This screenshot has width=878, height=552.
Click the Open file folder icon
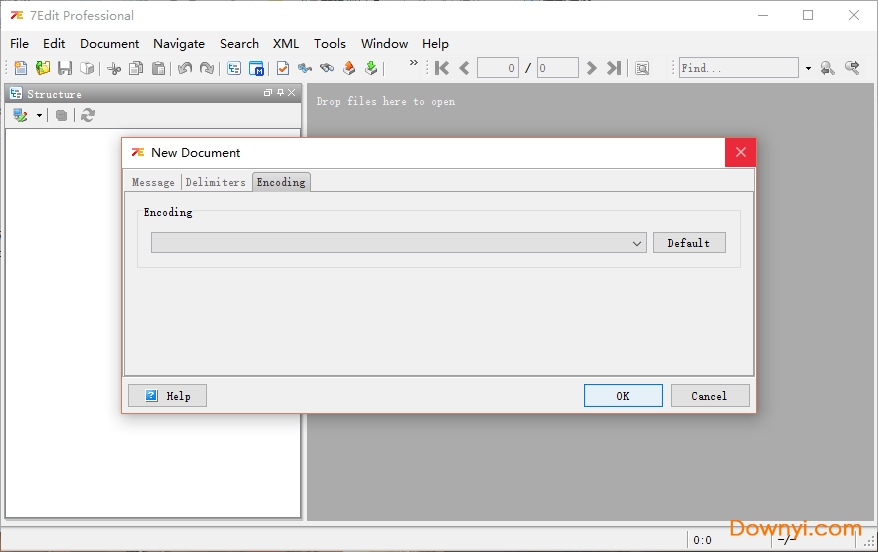coord(43,68)
